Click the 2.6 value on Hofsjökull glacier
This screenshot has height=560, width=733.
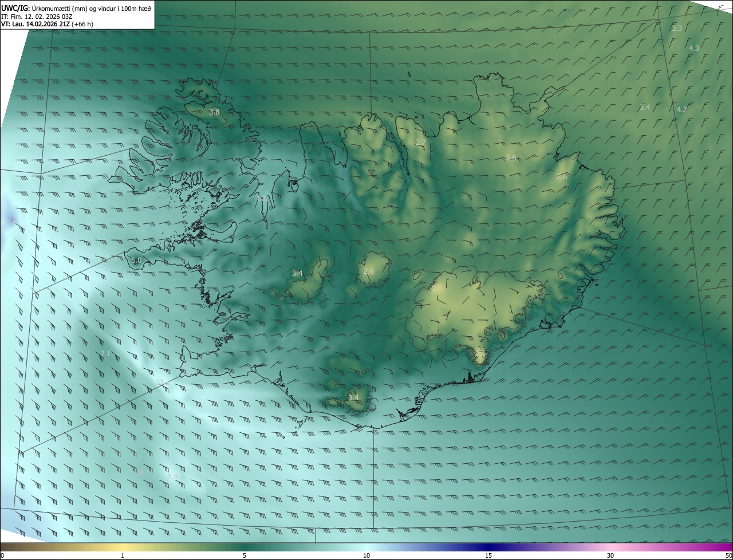coord(369,271)
